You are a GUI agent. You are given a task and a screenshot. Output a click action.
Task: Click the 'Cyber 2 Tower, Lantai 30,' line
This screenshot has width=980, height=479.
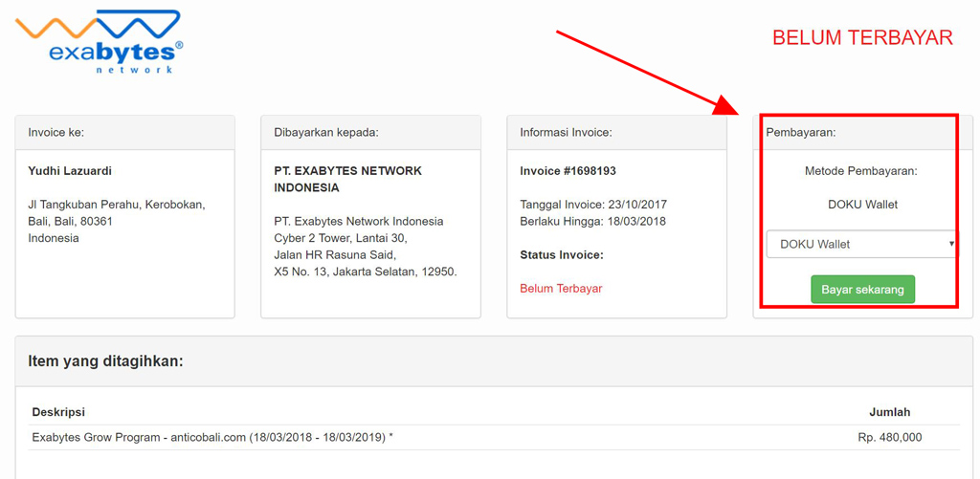341,238
